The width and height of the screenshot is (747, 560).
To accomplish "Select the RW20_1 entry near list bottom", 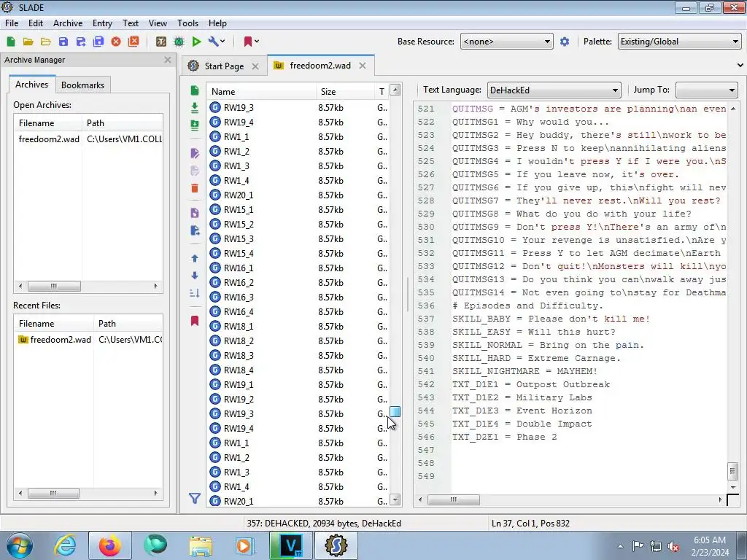I will point(298,501).
